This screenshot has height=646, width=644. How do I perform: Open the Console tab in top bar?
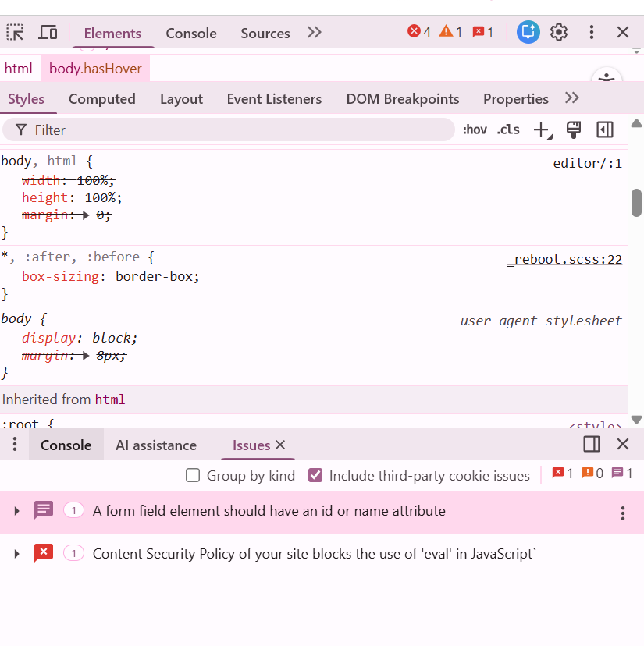point(191,34)
